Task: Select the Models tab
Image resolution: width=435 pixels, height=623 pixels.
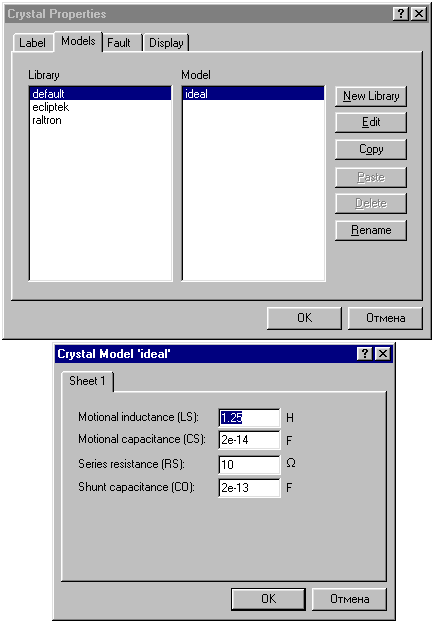Action: click(78, 41)
